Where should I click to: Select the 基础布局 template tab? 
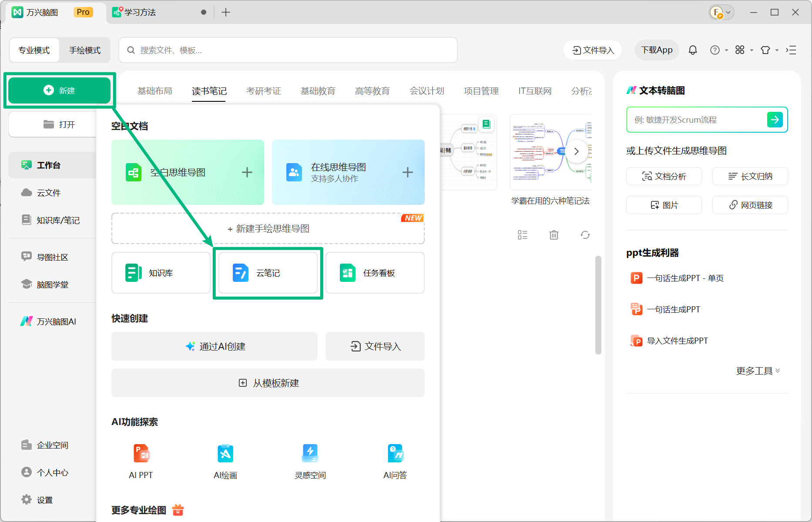(155, 91)
